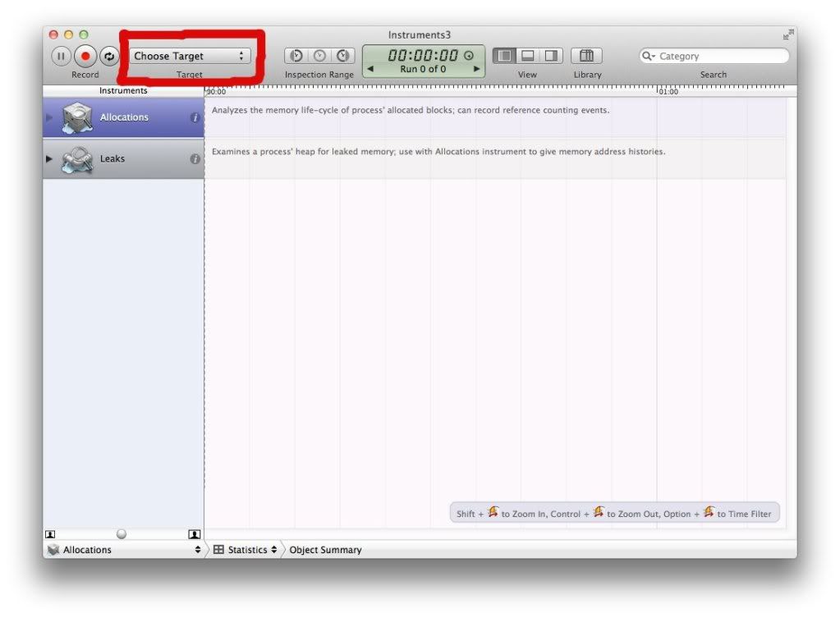Go to next run arrow
The width and height of the screenshot is (840, 618).
476,69
